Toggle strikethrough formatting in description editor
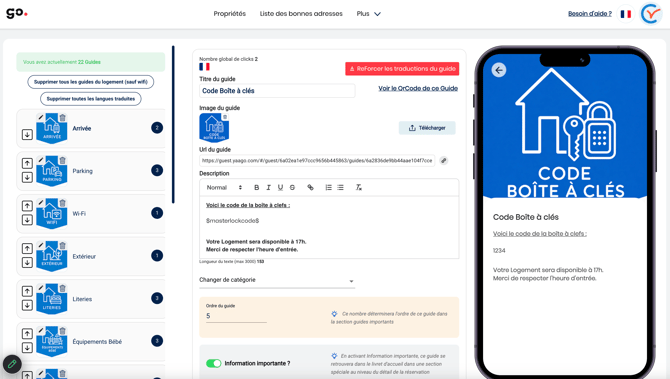This screenshot has height=379, width=670. pyautogui.click(x=292, y=188)
